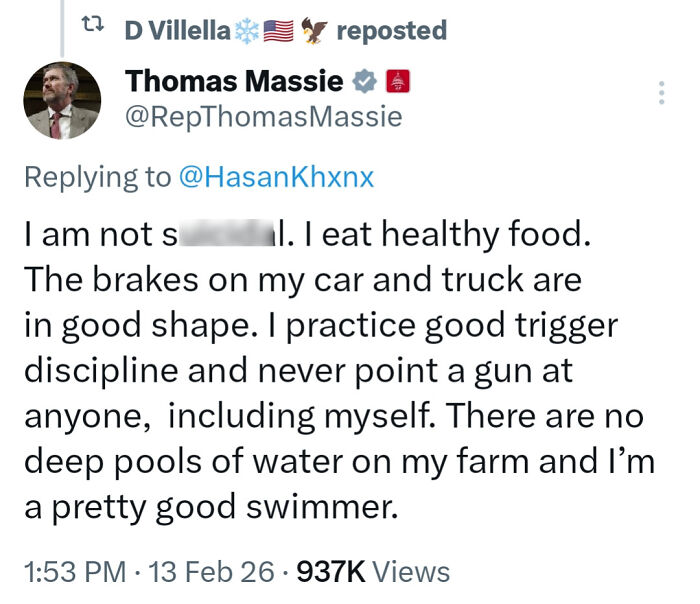The height and width of the screenshot is (604, 700).
Task: Open the @RepThomasMassie handle
Action: pos(263,117)
